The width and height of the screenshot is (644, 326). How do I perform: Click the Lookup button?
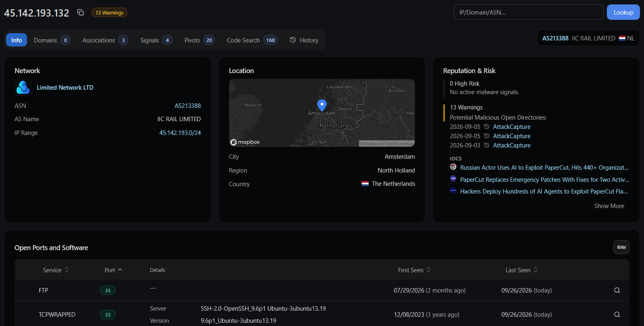[x=623, y=12]
